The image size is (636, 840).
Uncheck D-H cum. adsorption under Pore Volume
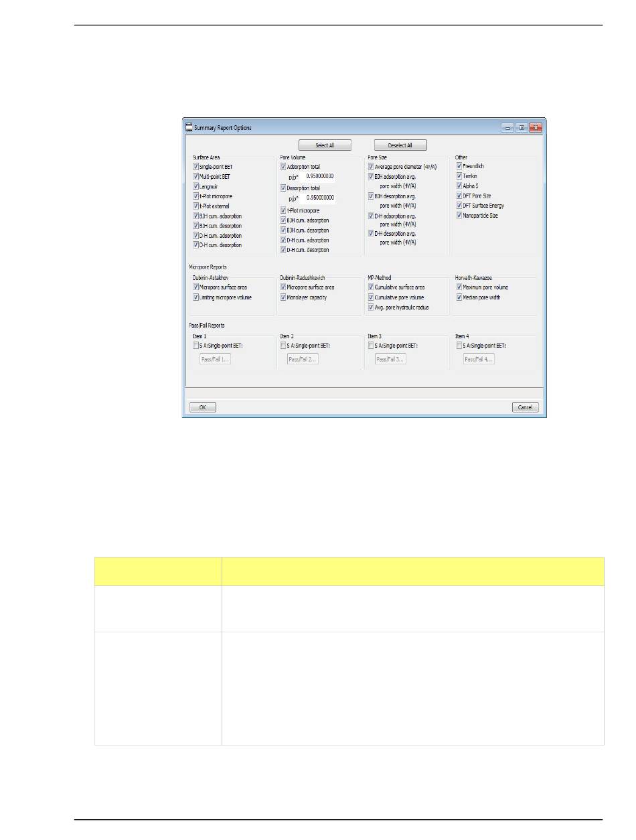click(283, 240)
